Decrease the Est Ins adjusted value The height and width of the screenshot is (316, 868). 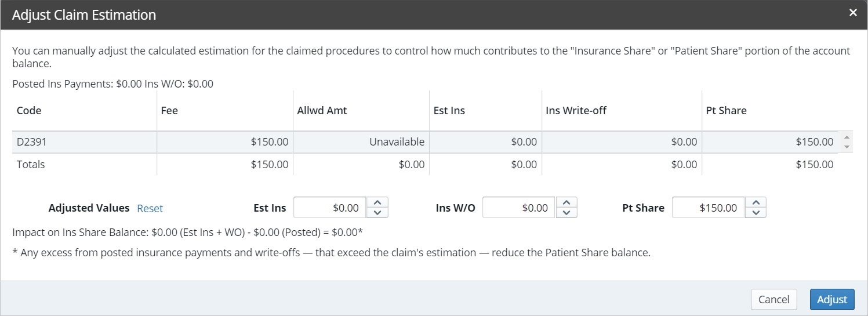click(377, 213)
